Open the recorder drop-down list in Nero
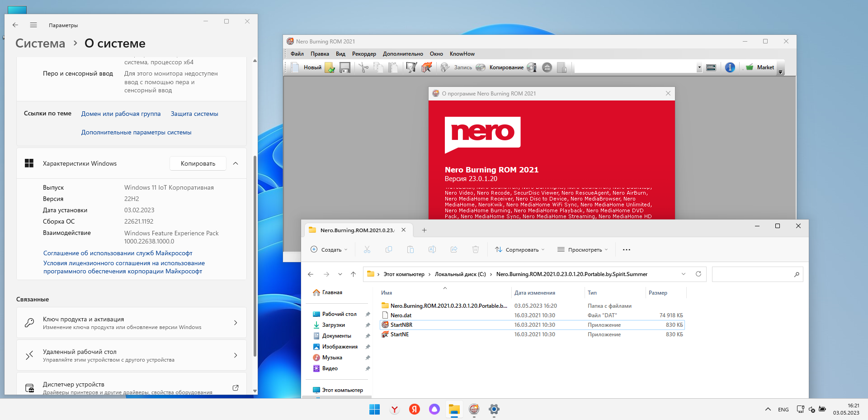Viewport: 868px width, 420px height. [x=699, y=68]
